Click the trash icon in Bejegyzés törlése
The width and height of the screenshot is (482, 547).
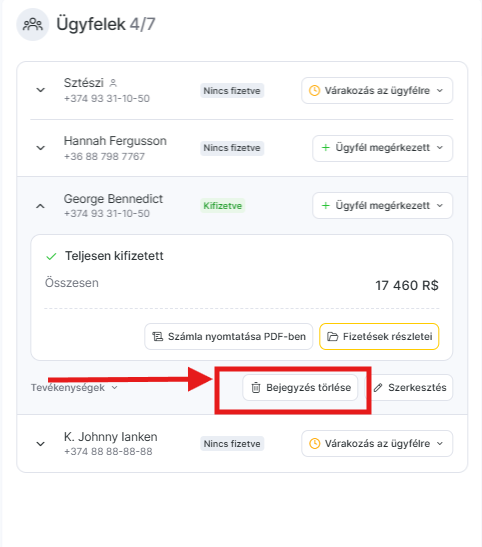pyautogui.click(x=256, y=387)
